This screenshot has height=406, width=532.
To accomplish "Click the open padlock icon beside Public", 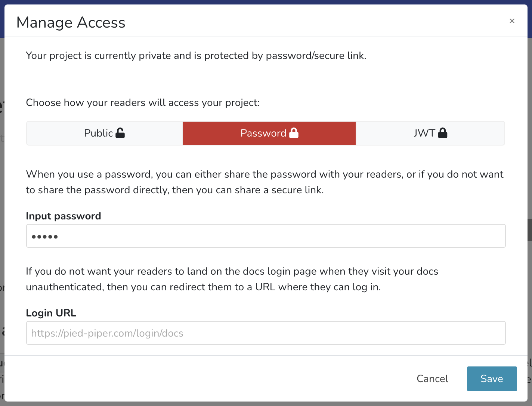I will click(120, 133).
